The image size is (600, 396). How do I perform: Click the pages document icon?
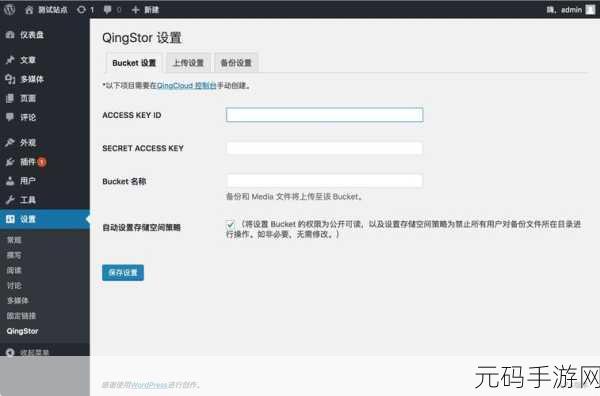coord(10,98)
